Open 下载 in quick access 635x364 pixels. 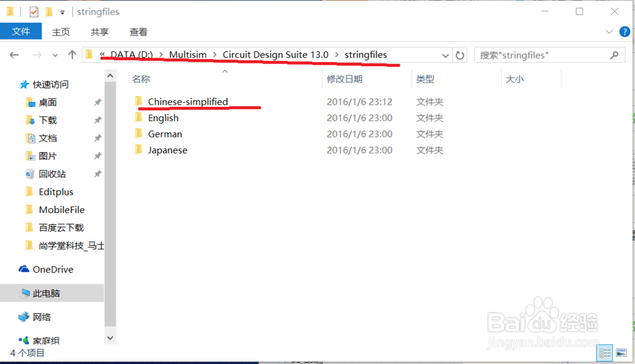48,120
